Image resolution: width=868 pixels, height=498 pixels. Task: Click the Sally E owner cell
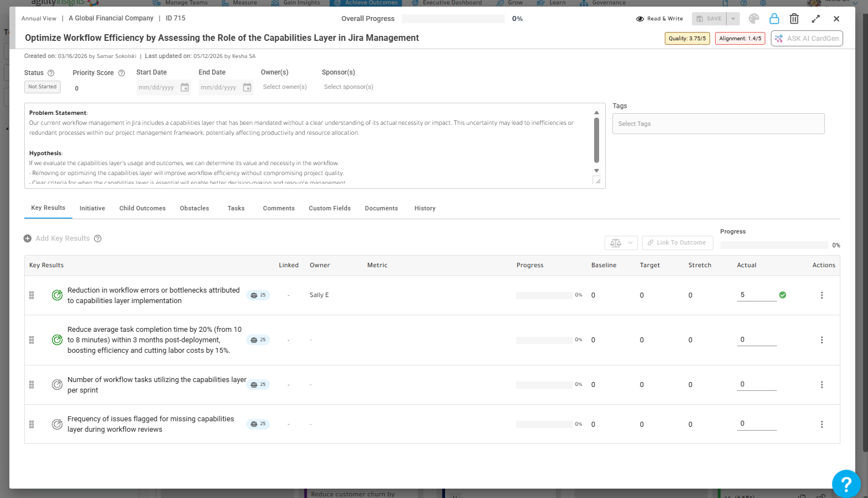pyautogui.click(x=319, y=295)
